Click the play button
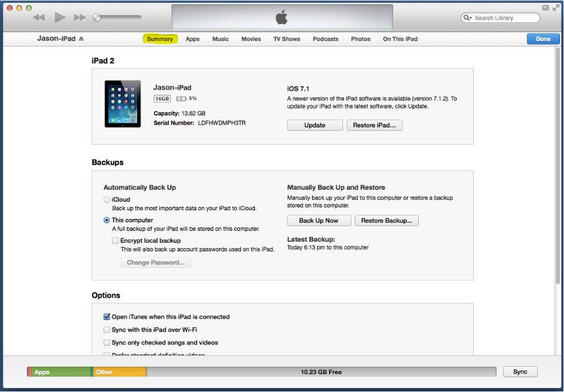The height and width of the screenshot is (392, 564). click(x=59, y=17)
